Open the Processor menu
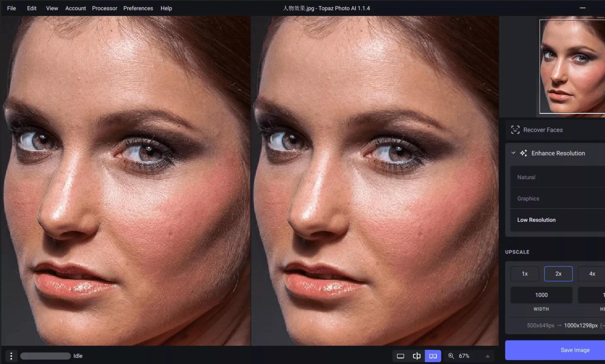Image resolution: width=605 pixels, height=364 pixels. [x=104, y=8]
